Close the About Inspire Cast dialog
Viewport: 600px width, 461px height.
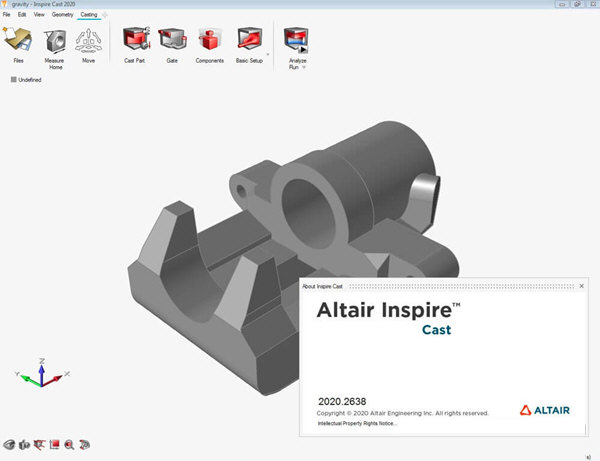(x=581, y=286)
